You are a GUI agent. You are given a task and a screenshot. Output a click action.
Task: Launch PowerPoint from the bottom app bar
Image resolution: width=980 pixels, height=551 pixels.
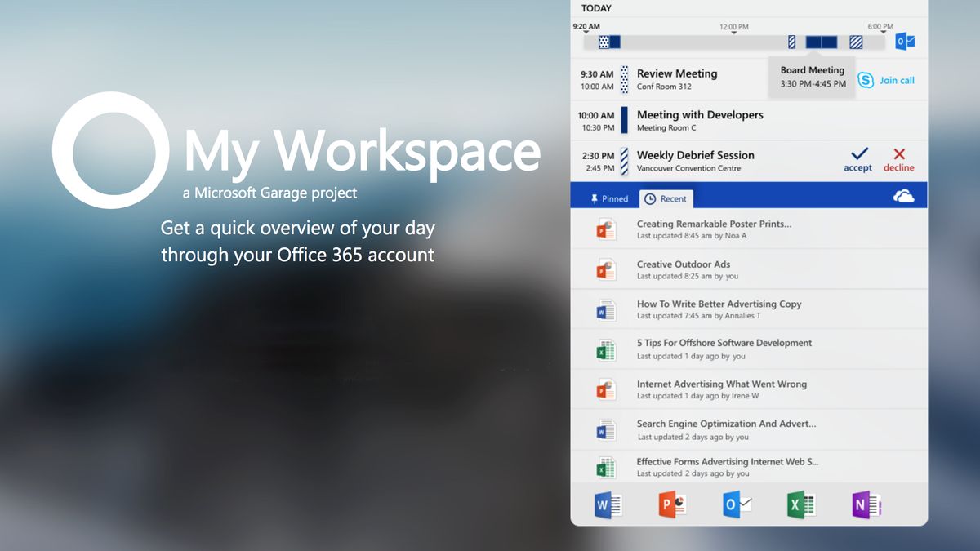coord(673,505)
